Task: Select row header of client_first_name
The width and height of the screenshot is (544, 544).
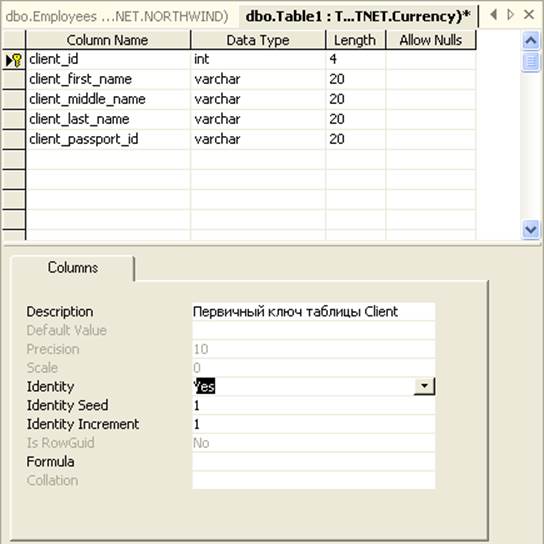Action: [14, 79]
